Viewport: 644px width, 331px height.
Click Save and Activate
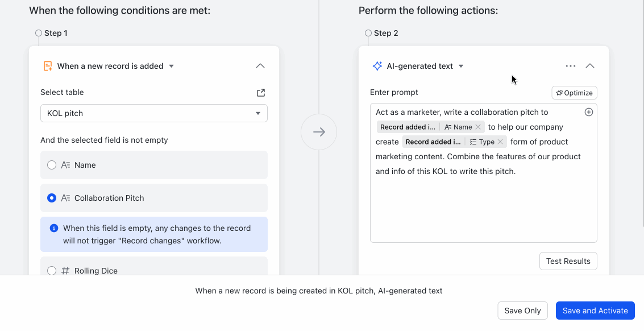click(595, 311)
